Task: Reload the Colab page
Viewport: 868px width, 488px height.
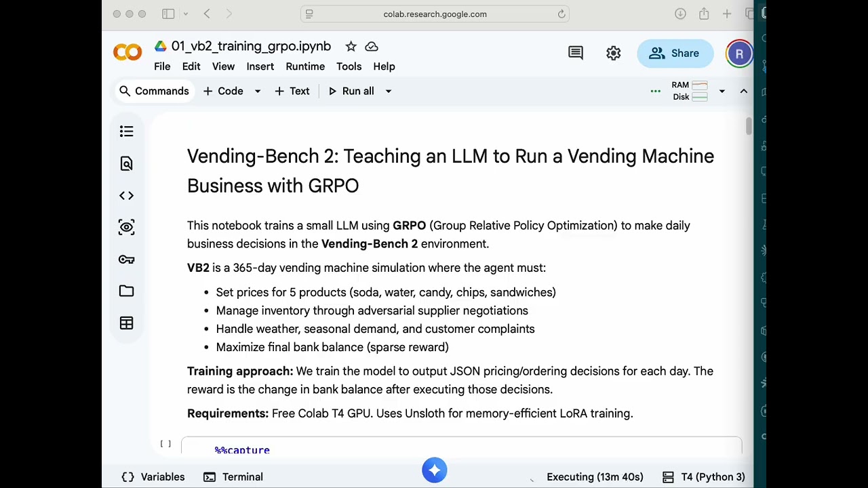Action: tap(561, 14)
